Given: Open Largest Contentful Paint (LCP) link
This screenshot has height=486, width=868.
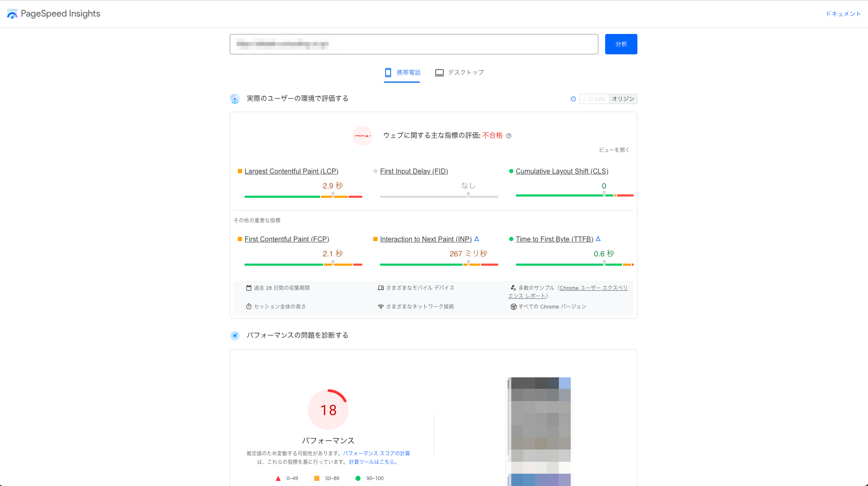Looking at the screenshot, I should [x=291, y=171].
